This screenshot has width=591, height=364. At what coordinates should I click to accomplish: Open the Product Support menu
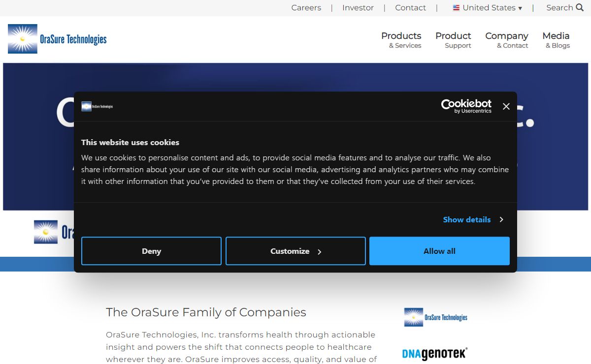point(453,40)
